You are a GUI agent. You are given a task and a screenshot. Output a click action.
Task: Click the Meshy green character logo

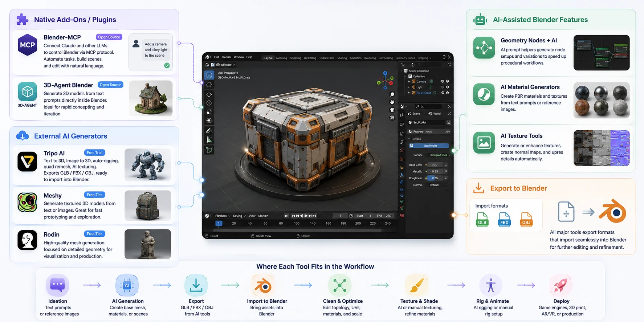click(x=28, y=202)
